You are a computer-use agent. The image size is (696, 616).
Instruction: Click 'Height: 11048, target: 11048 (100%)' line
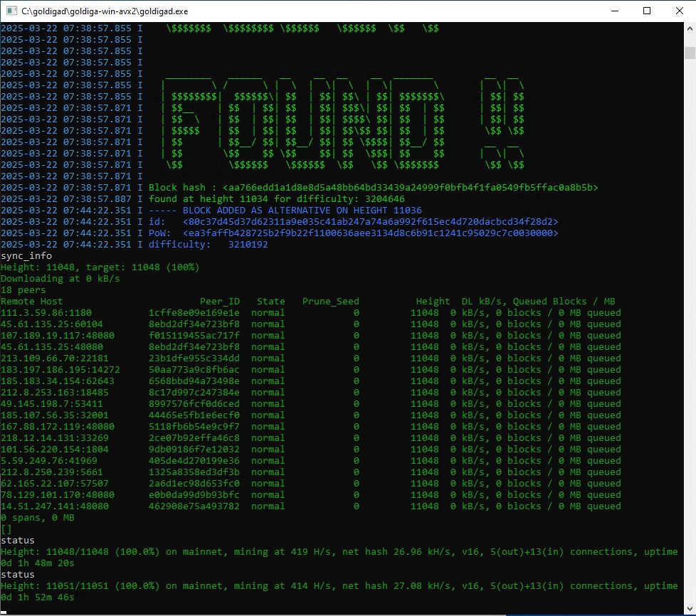coord(100,267)
